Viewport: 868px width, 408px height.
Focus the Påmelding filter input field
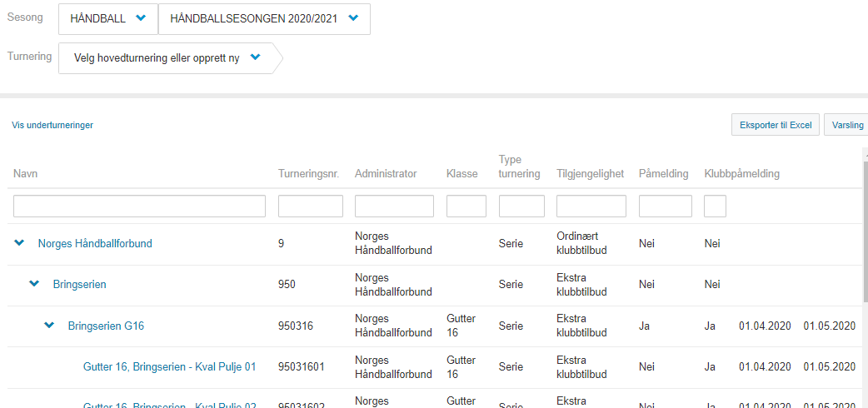click(x=666, y=206)
